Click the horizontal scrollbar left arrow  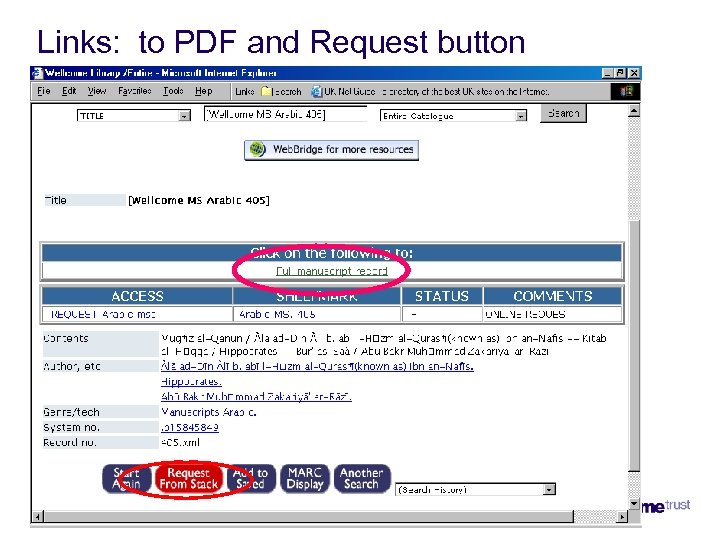tap(37, 517)
